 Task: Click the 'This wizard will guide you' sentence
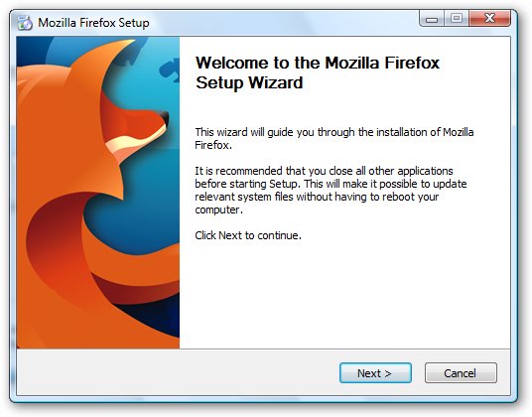(334, 132)
